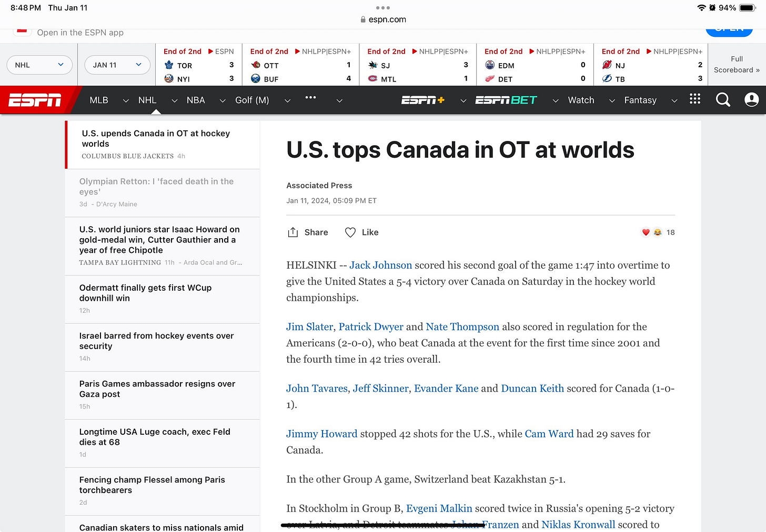This screenshot has width=766, height=532.
Task: Open Isaac Howard free Chipotle story
Action: tap(162, 245)
